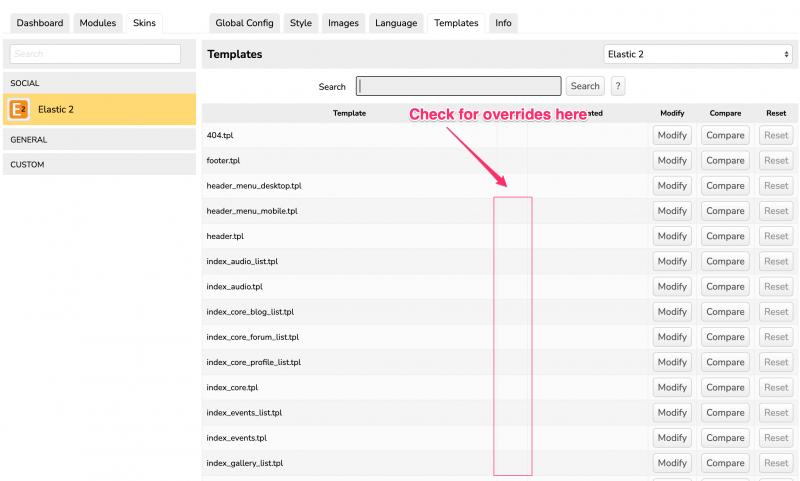Compare the footer.tpl template
Viewport: 800px width, 481px height.
[x=725, y=160]
